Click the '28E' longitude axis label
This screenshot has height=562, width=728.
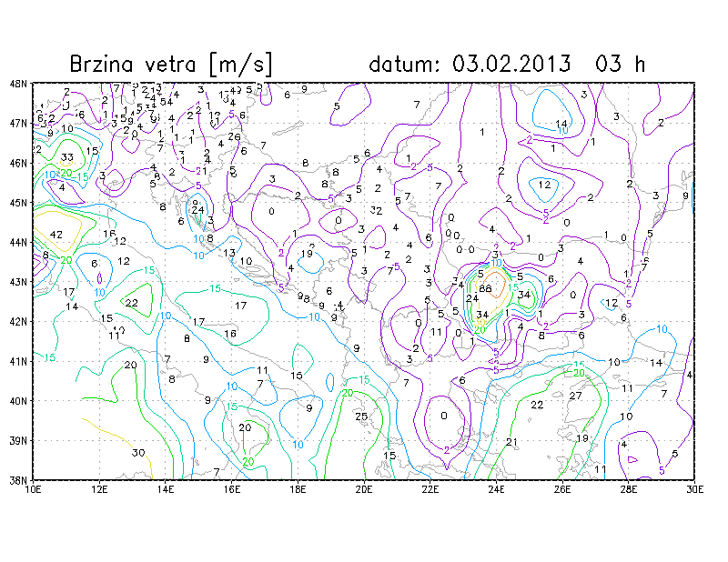pyautogui.click(x=628, y=489)
